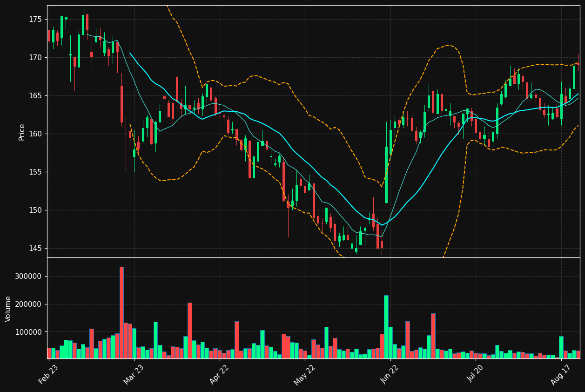Select the 170 price tick label
585x392 pixels.
point(35,57)
